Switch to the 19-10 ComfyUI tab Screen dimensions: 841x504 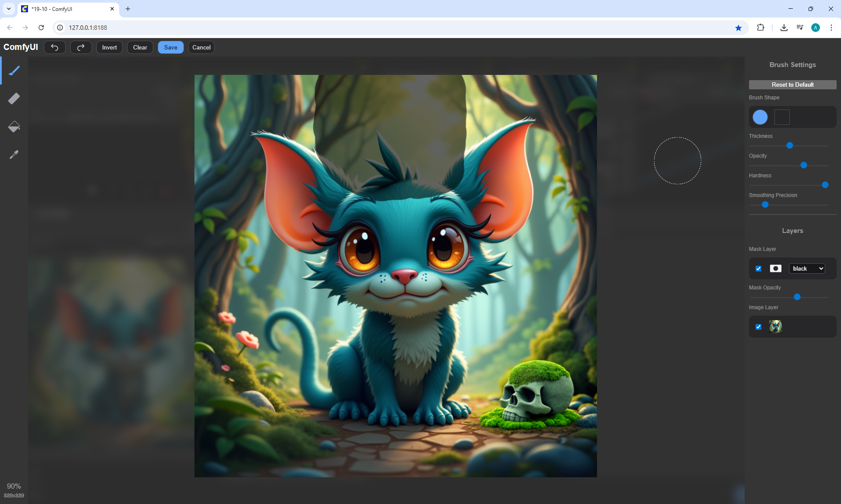coord(66,9)
